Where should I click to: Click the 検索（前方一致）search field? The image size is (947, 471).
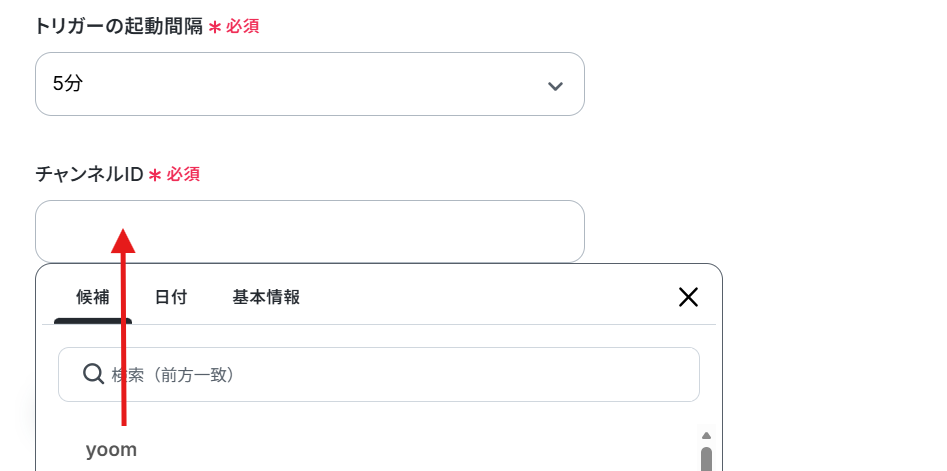[379, 374]
